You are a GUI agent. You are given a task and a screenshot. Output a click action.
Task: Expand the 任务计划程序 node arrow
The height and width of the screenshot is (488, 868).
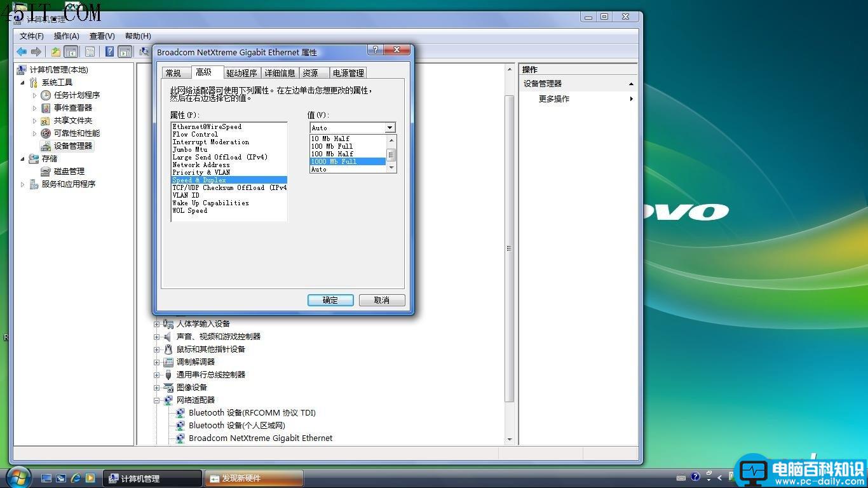35,95
